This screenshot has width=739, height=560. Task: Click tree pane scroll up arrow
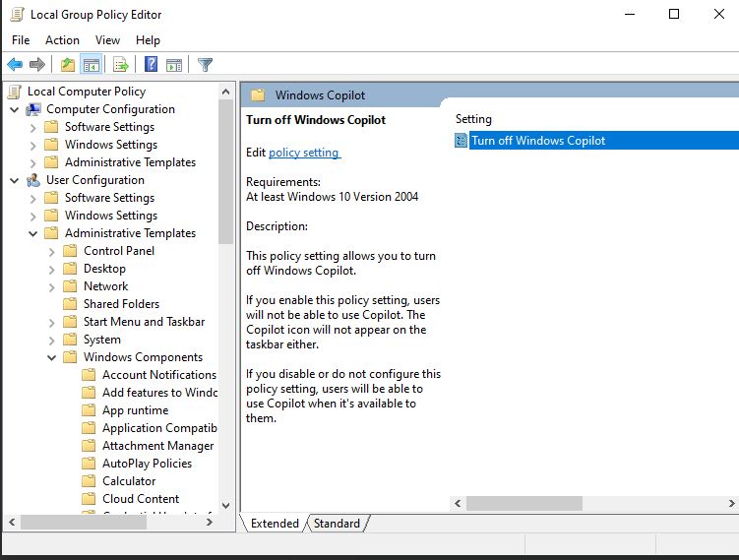pyautogui.click(x=225, y=92)
